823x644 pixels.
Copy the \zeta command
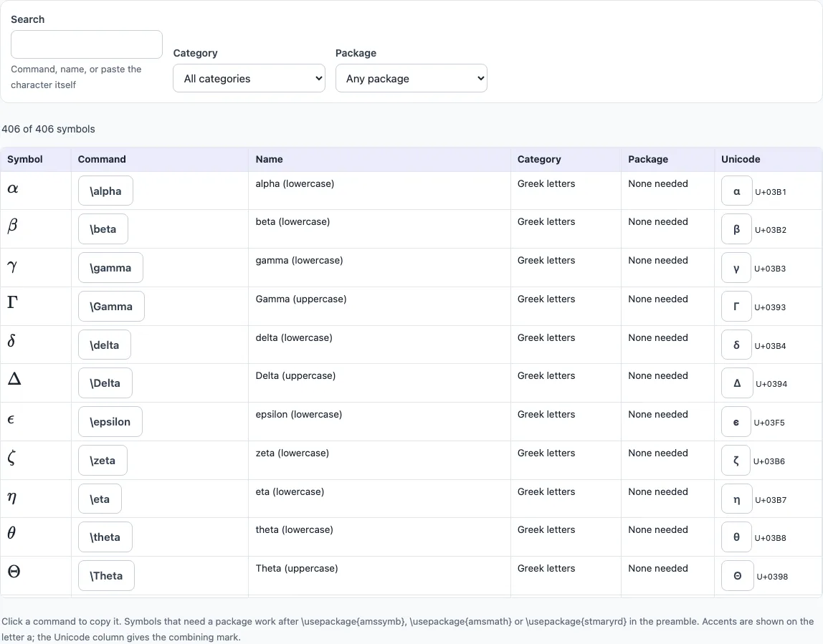point(103,461)
